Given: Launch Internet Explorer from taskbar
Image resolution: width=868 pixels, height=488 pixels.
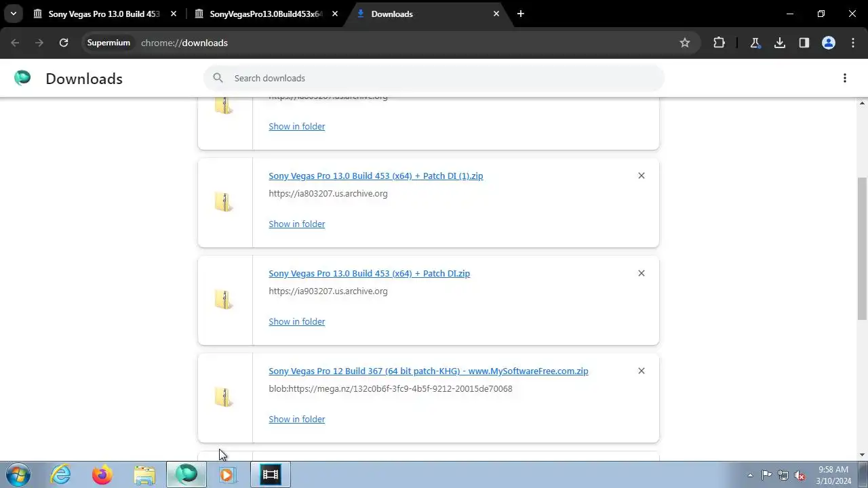Looking at the screenshot, I should tap(61, 474).
